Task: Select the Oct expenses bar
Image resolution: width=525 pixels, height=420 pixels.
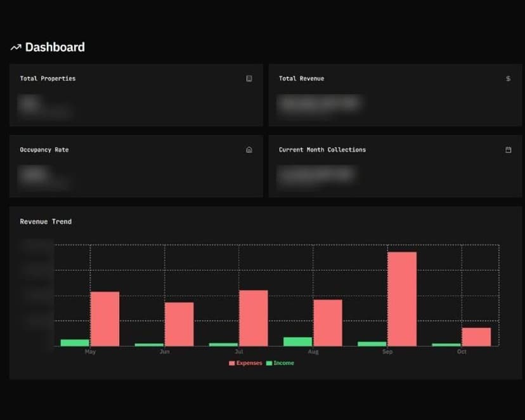Action: tap(476, 337)
